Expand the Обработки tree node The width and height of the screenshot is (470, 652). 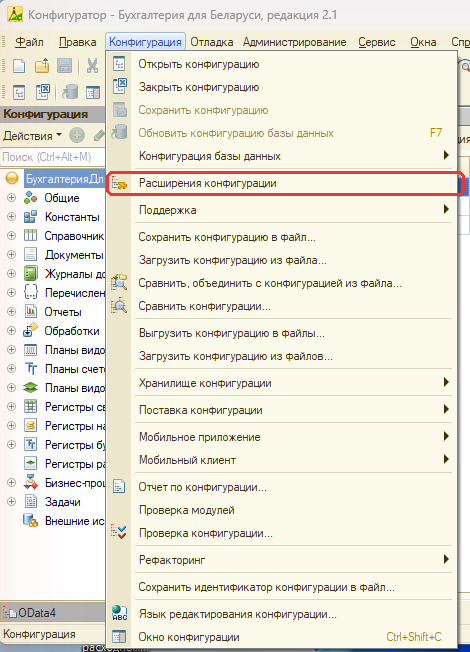point(12,331)
